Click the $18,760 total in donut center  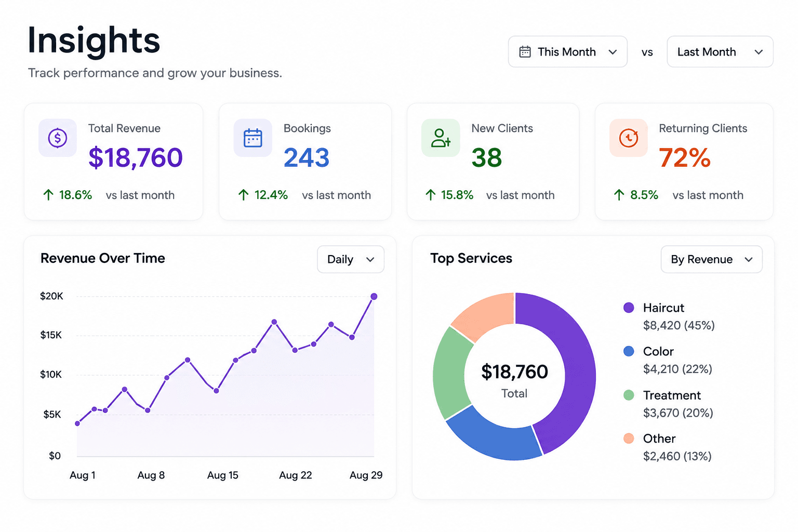[x=514, y=372]
